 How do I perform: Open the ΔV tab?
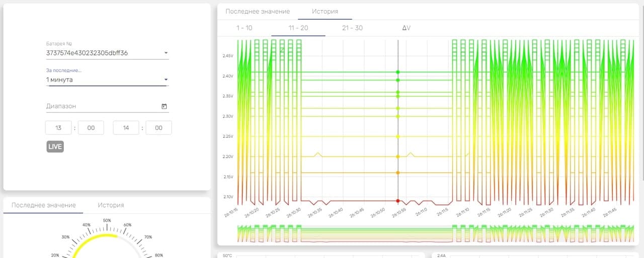(x=406, y=28)
